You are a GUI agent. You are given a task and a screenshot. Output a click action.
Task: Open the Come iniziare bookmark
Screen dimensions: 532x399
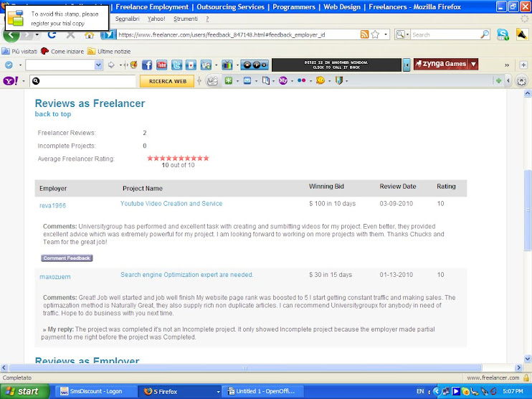[62, 51]
